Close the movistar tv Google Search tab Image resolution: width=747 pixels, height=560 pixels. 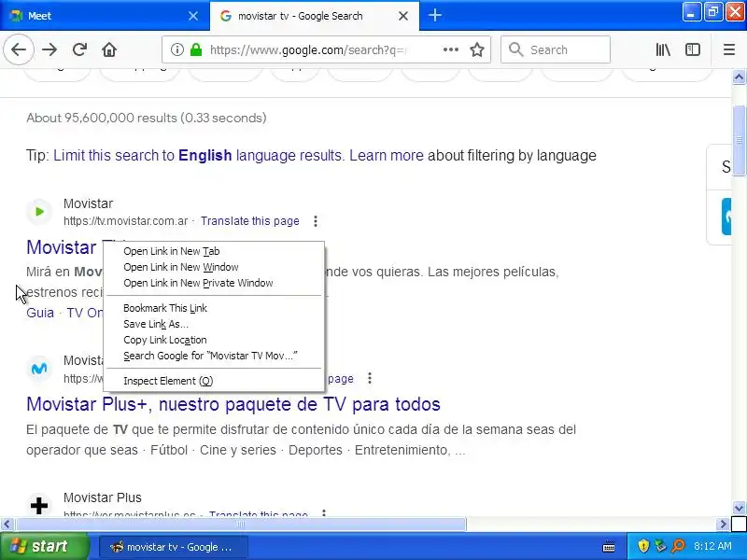pos(403,16)
